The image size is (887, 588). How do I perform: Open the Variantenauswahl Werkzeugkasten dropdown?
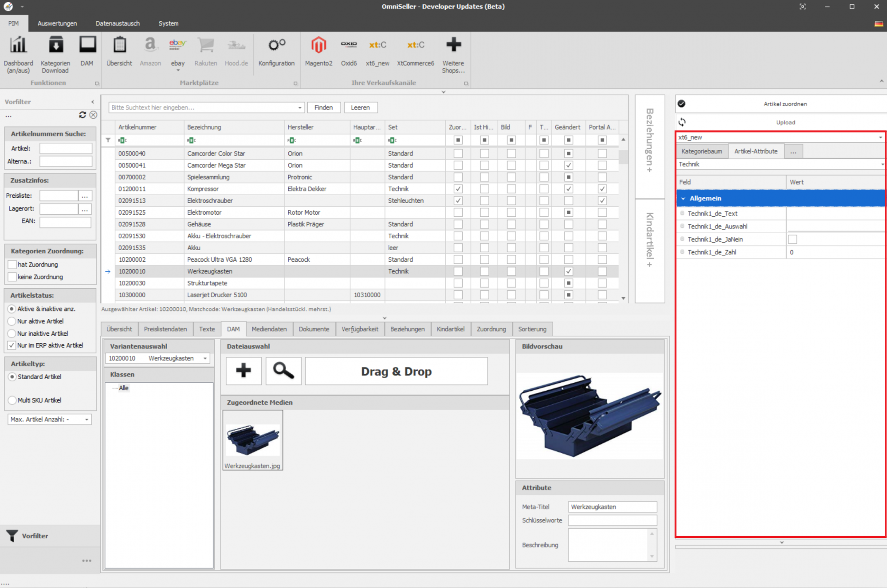(205, 358)
